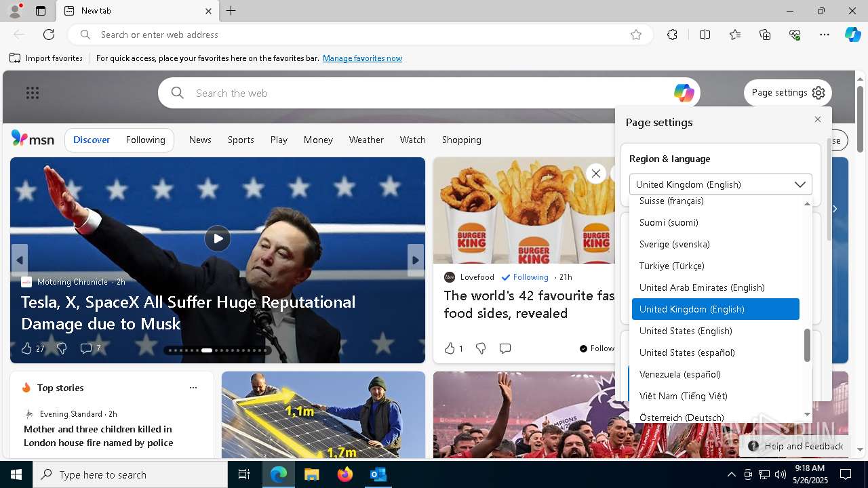
Task: Open the Extensions puzzle icon
Action: pos(672,35)
